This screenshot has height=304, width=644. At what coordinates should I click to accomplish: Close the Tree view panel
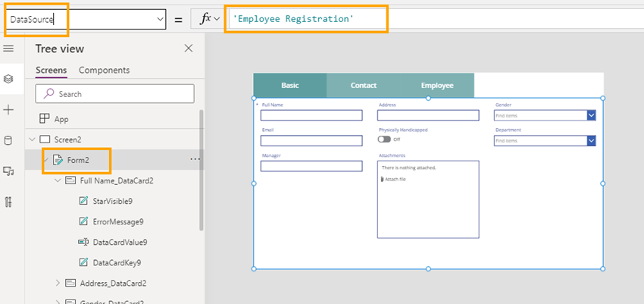pyautogui.click(x=189, y=49)
